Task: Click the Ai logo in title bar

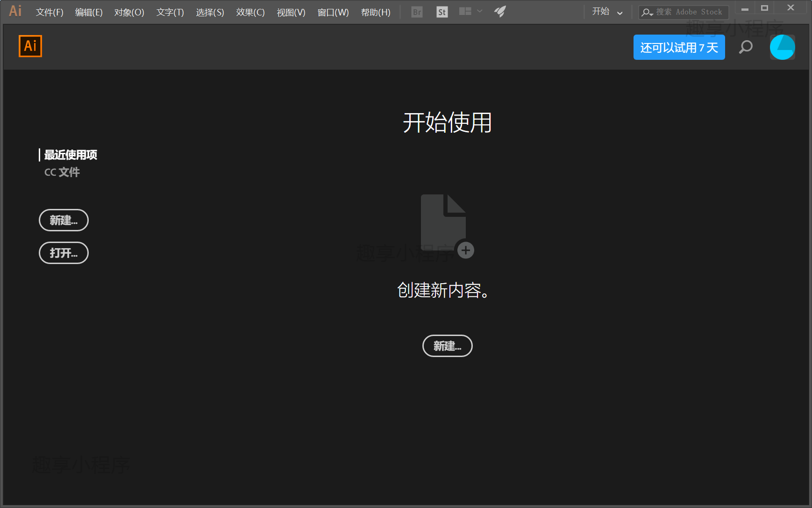Action: (15, 11)
